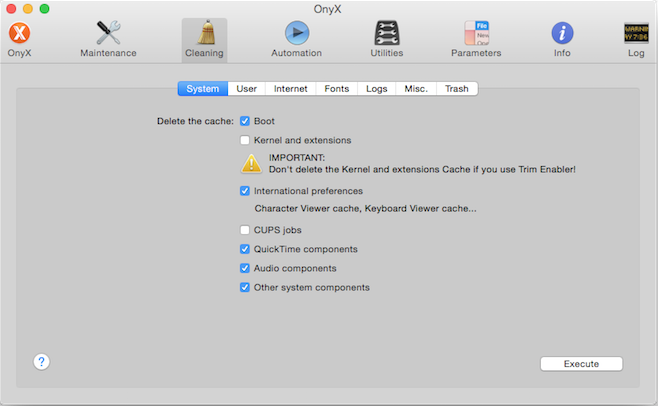
Task: Open the Log viewer
Action: (636, 35)
